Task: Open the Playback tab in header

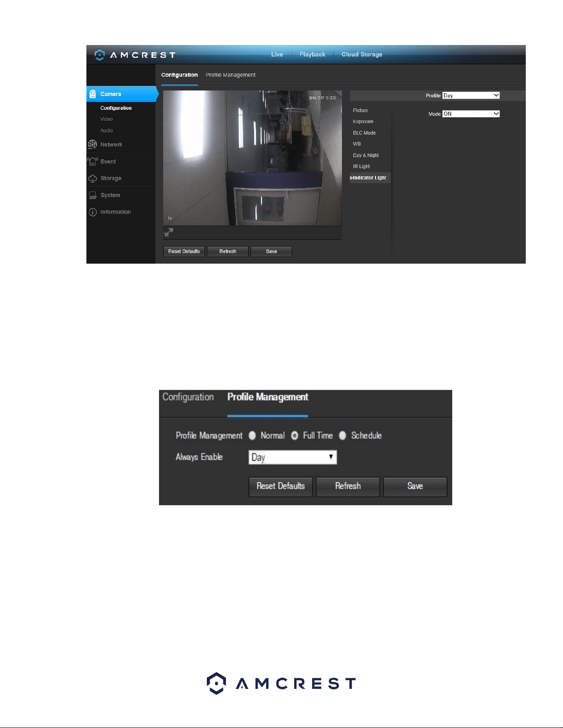Action: pyautogui.click(x=313, y=54)
